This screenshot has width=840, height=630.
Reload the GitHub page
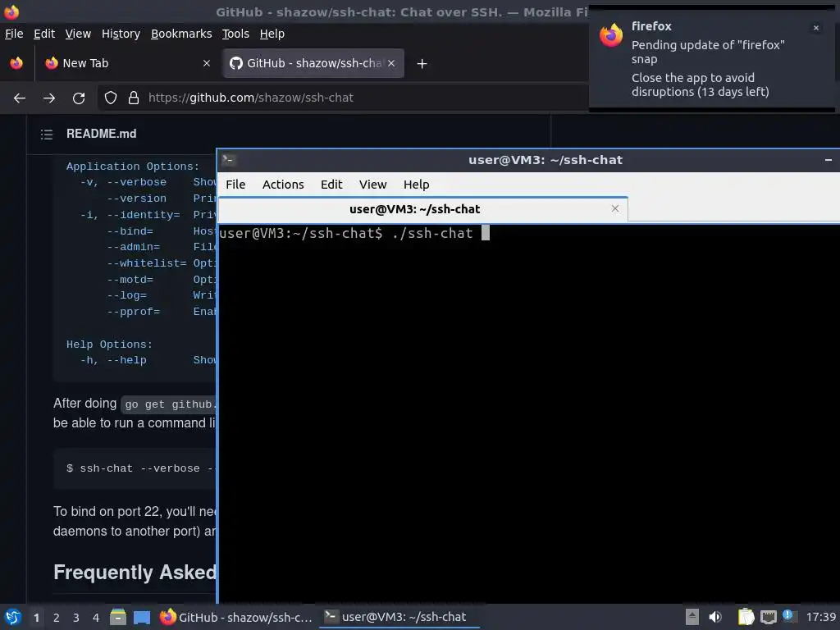click(79, 98)
